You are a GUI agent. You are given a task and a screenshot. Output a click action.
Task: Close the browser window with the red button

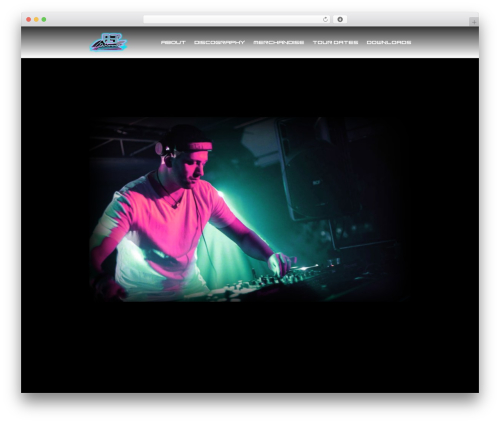[29, 19]
